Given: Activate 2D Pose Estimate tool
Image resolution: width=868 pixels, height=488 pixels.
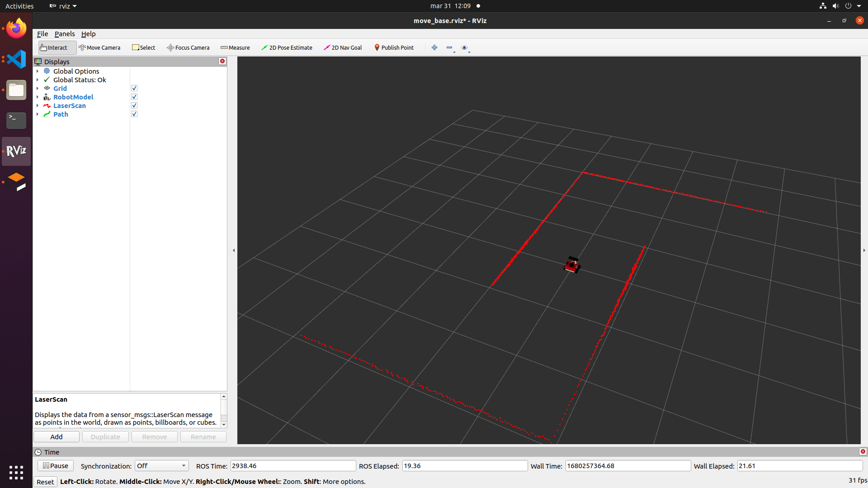Looking at the screenshot, I should pyautogui.click(x=287, y=47).
